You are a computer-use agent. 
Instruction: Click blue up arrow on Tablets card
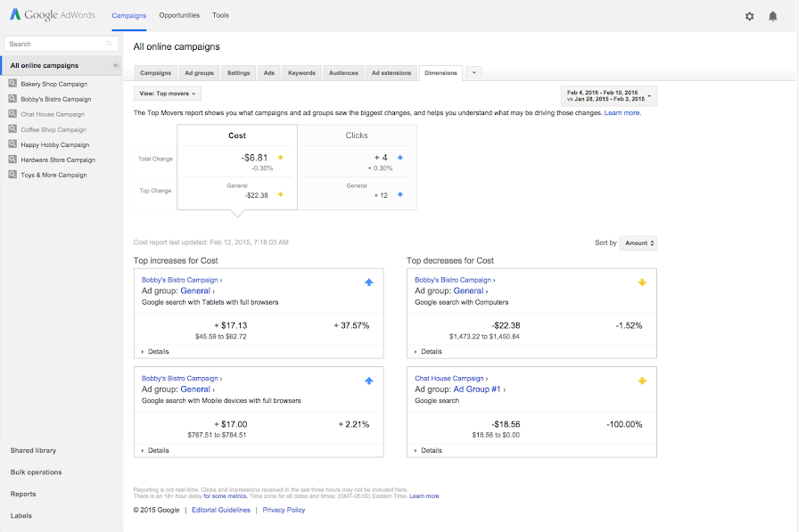coord(369,282)
